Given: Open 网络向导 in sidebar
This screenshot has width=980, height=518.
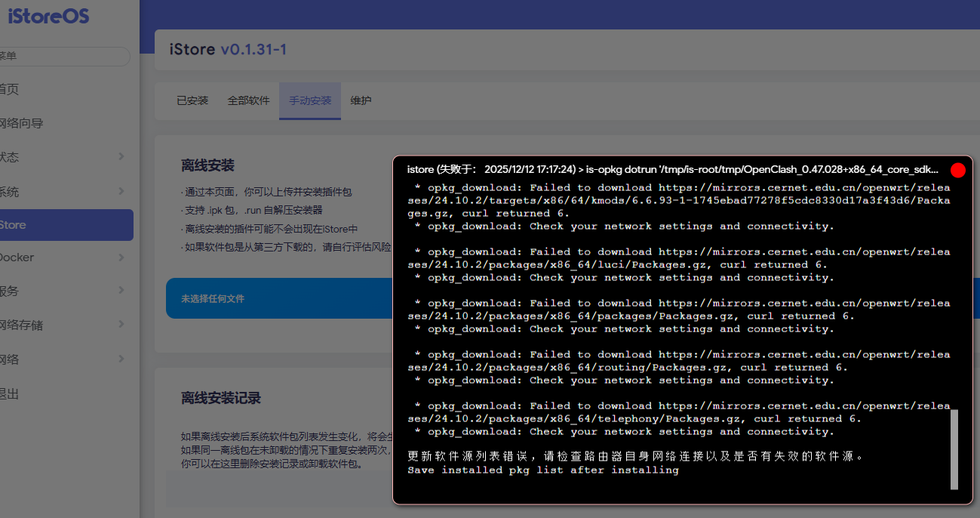Looking at the screenshot, I should click(x=21, y=123).
